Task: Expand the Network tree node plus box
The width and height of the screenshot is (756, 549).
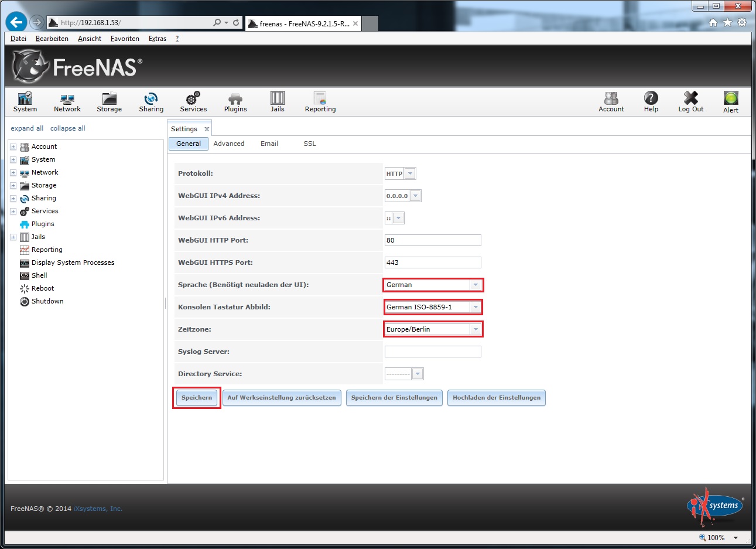Action: [13, 172]
